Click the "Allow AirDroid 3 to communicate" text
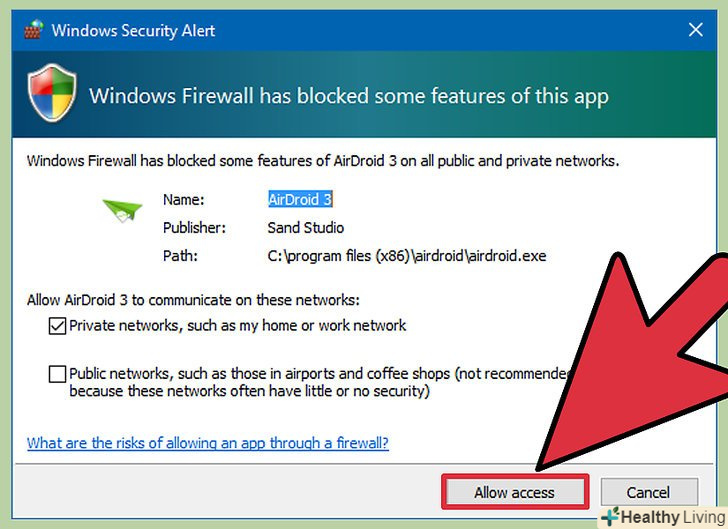The height and width of the screenshot is (529, 728). pyautogui.click(x=193, y=300)
